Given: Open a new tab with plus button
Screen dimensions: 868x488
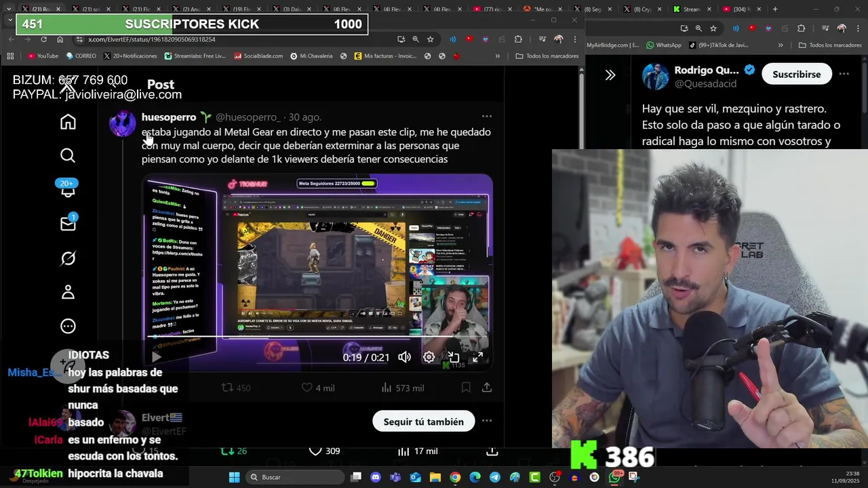Looking at the screenshot, I should (x=775, y=9).
